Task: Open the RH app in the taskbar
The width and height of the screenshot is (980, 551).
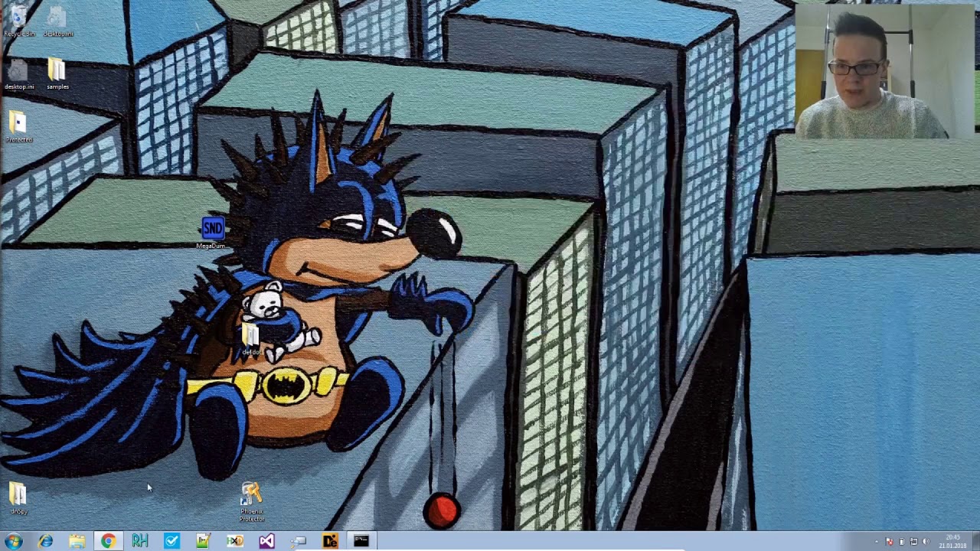Action: [x=140, y=541]
